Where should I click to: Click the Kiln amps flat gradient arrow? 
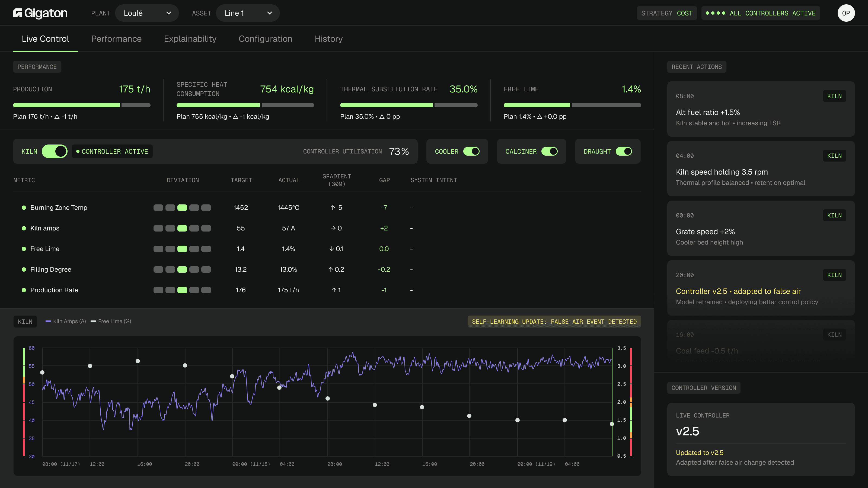333,228
